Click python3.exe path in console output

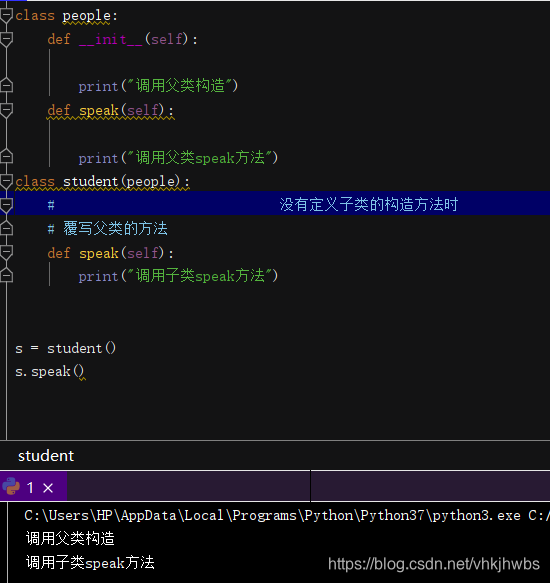click(272, 515)
